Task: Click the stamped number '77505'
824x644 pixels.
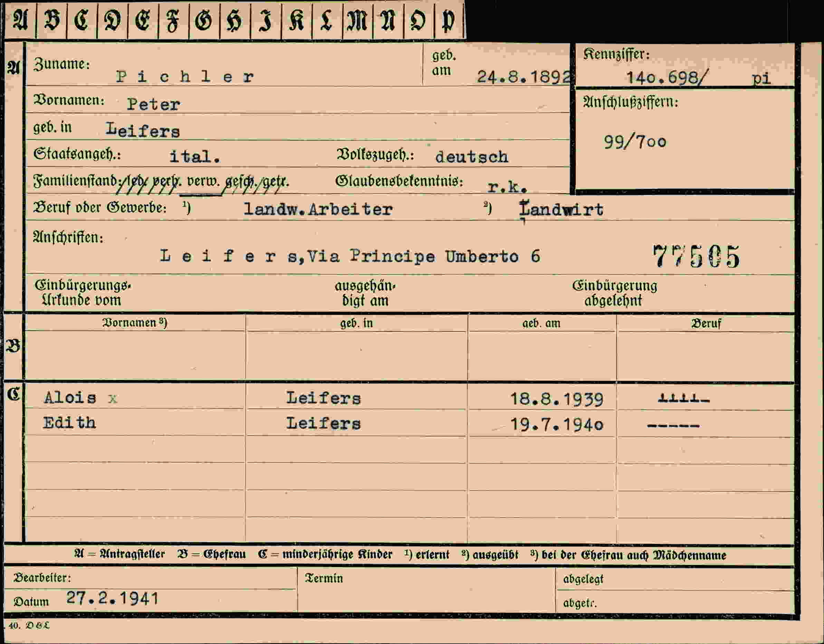Action: (x=697, y=257)
